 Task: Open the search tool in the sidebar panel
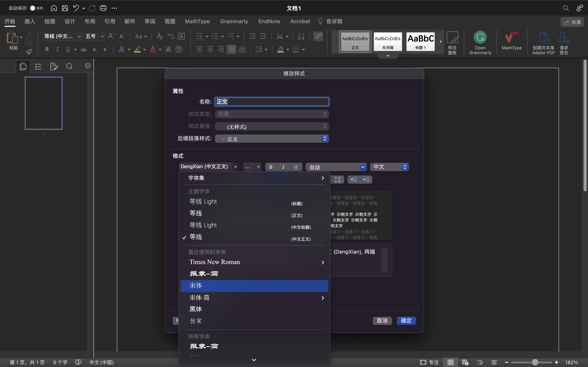point(69,66)
